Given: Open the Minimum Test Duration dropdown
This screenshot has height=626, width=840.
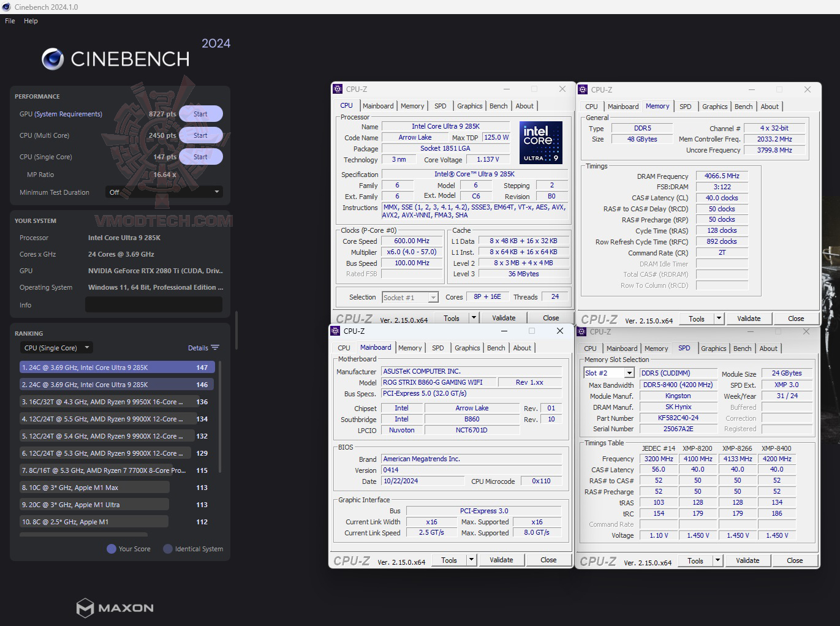Looking at the screenshot, I should [163, 192].
